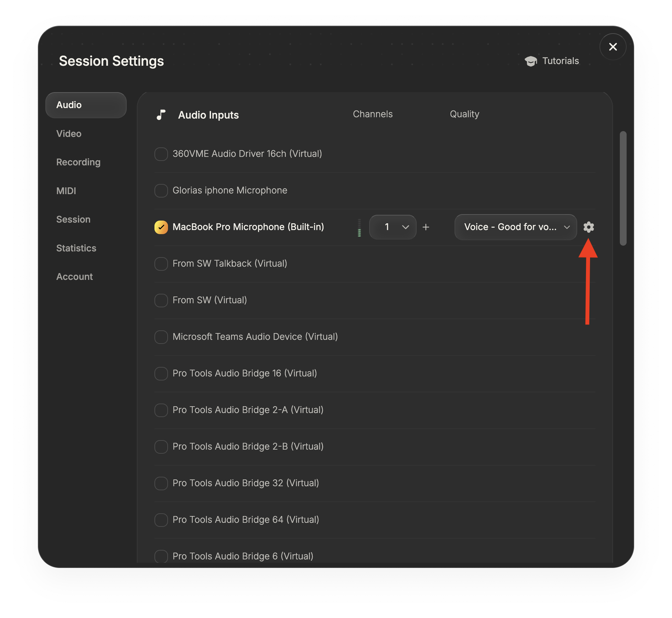Enable 360VME Audio Driver 16ch input
Screen dimensions: 672x618
161,154
